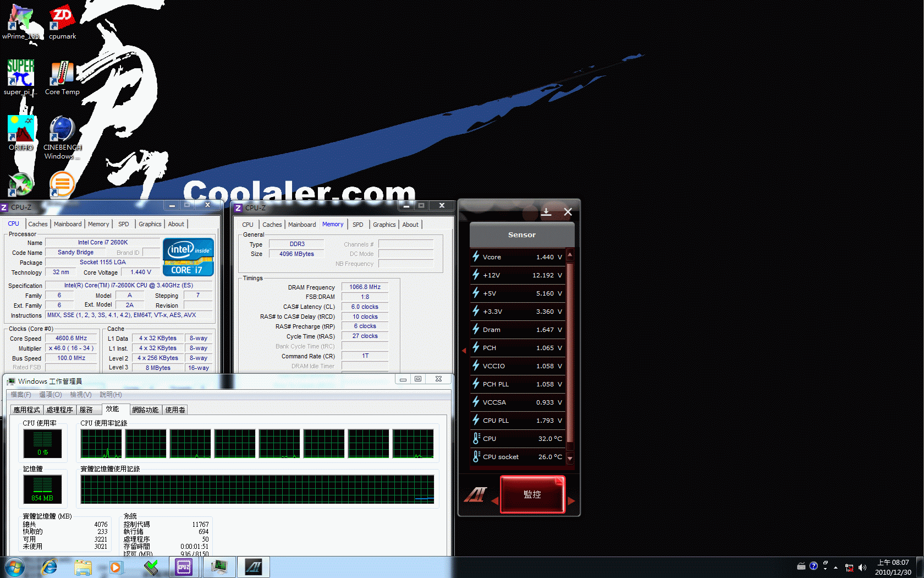Viewport: 924px width, 578px height.
Task: Open the memory chip checkmark taskbar icon
Action: [151, 567]
